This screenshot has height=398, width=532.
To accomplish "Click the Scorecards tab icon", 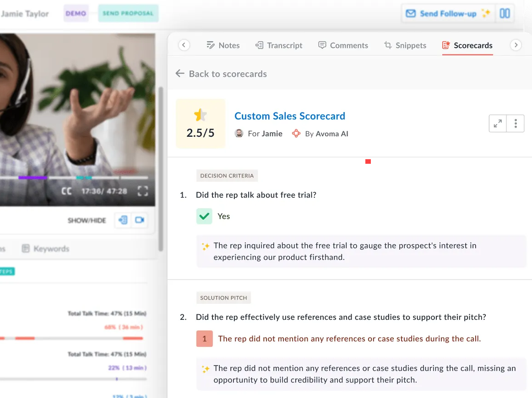I will point(446,45).
